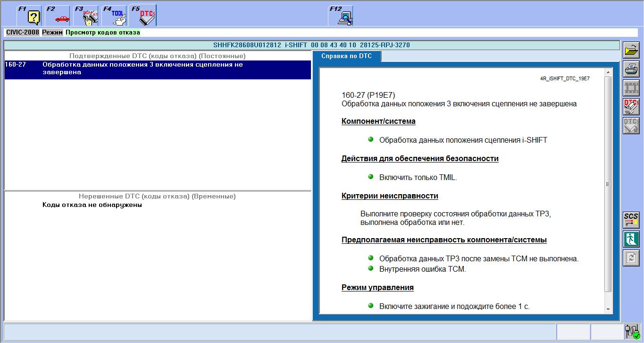Viewport: 644px width, 343px height.
Task: Open the F4 TOOL functions icon
Action: point(115,16)
